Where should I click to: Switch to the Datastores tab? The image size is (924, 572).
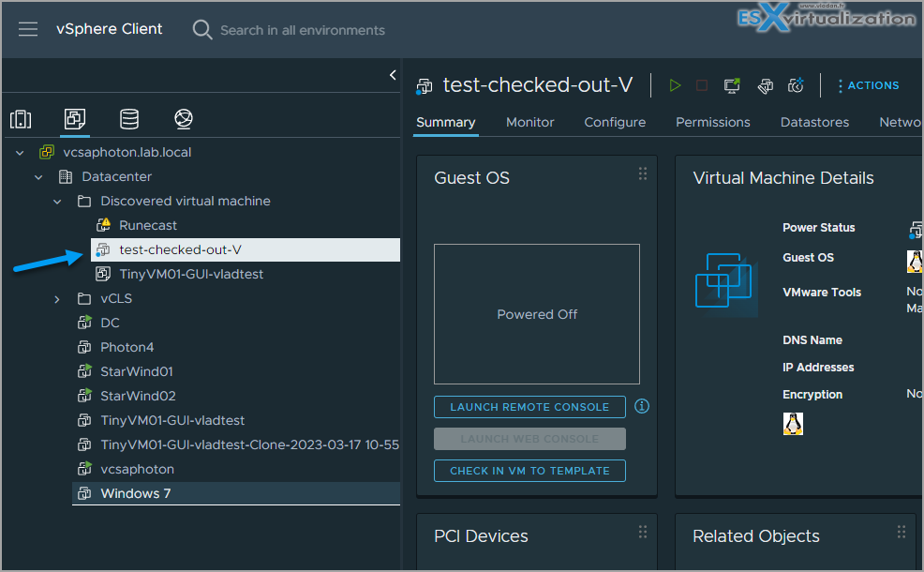(x=814, y=122)
